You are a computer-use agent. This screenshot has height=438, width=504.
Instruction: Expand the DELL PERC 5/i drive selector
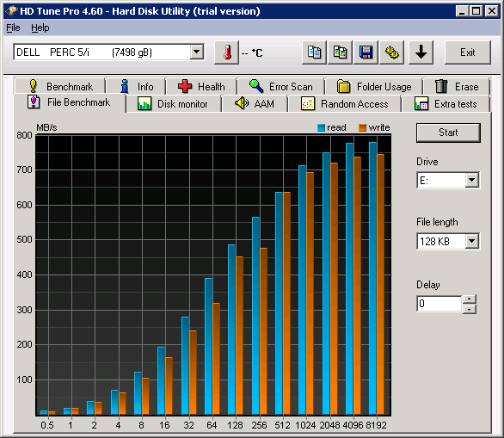196,52
